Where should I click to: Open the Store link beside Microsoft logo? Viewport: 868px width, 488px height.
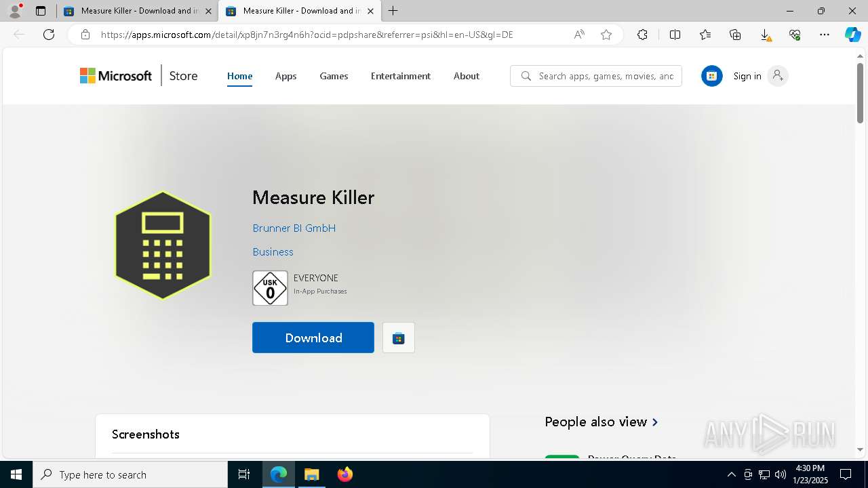(x=183, y=76)
